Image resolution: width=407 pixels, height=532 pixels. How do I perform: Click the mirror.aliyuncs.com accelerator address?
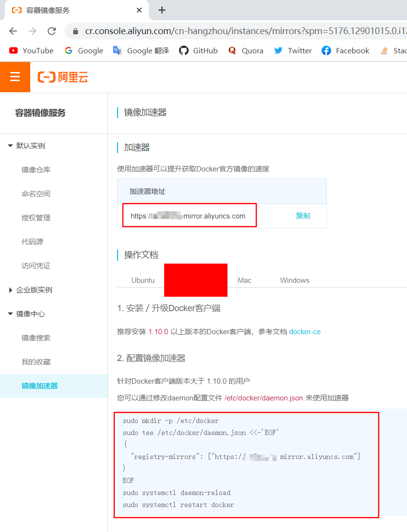click(188, 216)
